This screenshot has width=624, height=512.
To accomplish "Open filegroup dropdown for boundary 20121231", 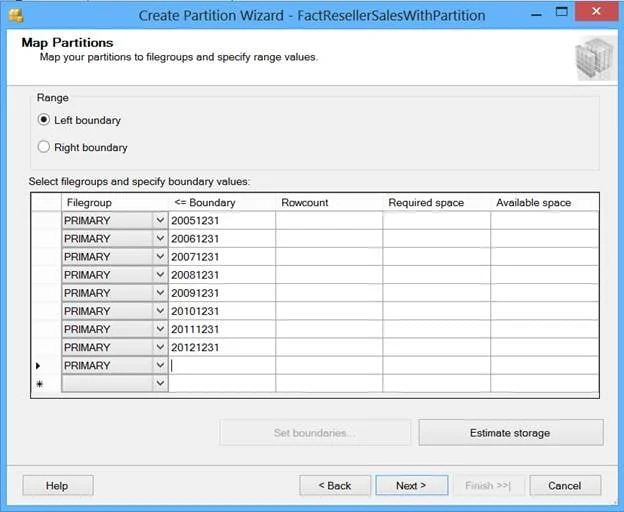I will pos(160,347).
